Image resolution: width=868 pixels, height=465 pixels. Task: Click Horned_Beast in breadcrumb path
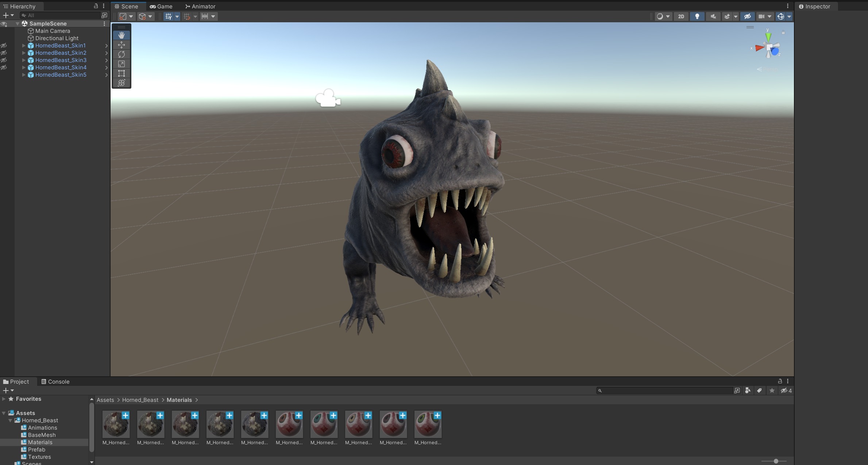pyautogui.click(x=140, y=400)
